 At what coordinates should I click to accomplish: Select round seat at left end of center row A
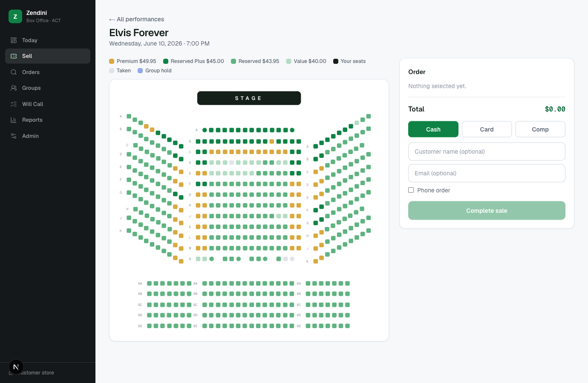pyautogui.click(x=205, y=130)
